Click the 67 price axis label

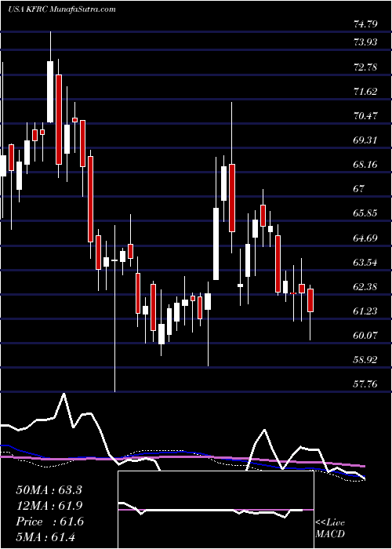pos(359,189)
